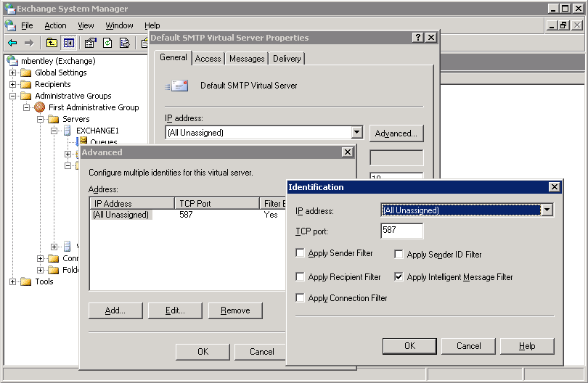Click the Add... button in Advanced dialog

pos(115,310)
